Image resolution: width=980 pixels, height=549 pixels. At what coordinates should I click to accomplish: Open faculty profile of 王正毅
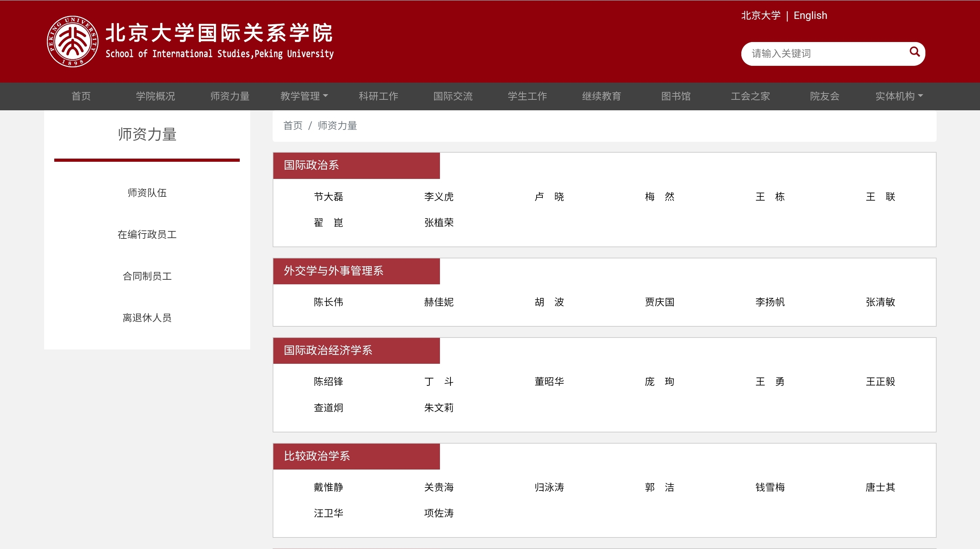point(880,382)
